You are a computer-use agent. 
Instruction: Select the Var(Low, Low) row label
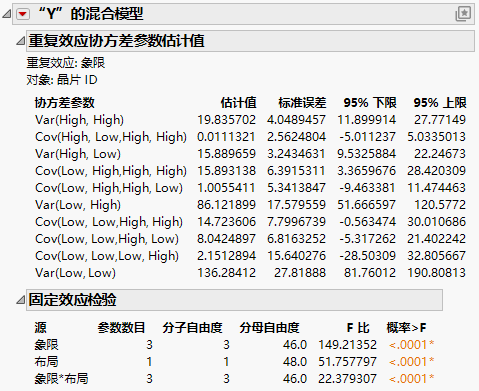[75, 273]
